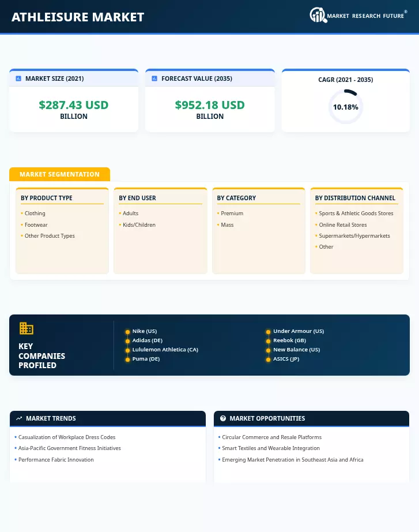Click Adidas (DE) in key companies
The image size is (419, 532).
(x=147, y=340)
